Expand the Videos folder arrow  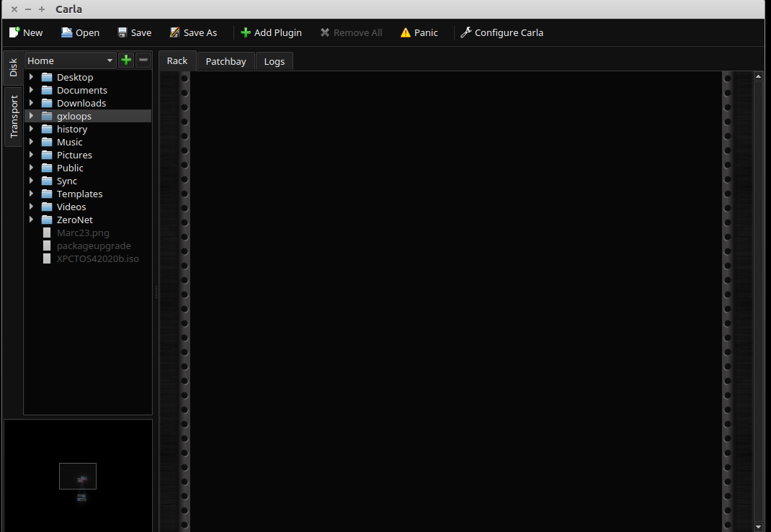click(x=32, y=207)
